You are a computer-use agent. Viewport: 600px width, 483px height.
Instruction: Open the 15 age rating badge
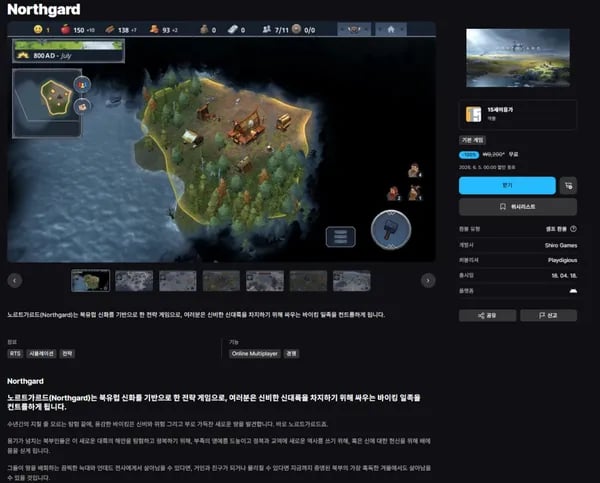473,114
